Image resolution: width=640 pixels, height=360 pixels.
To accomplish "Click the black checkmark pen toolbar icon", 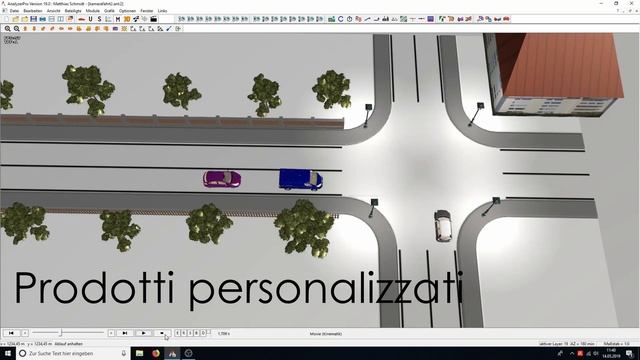I will [x=169, y=29].
